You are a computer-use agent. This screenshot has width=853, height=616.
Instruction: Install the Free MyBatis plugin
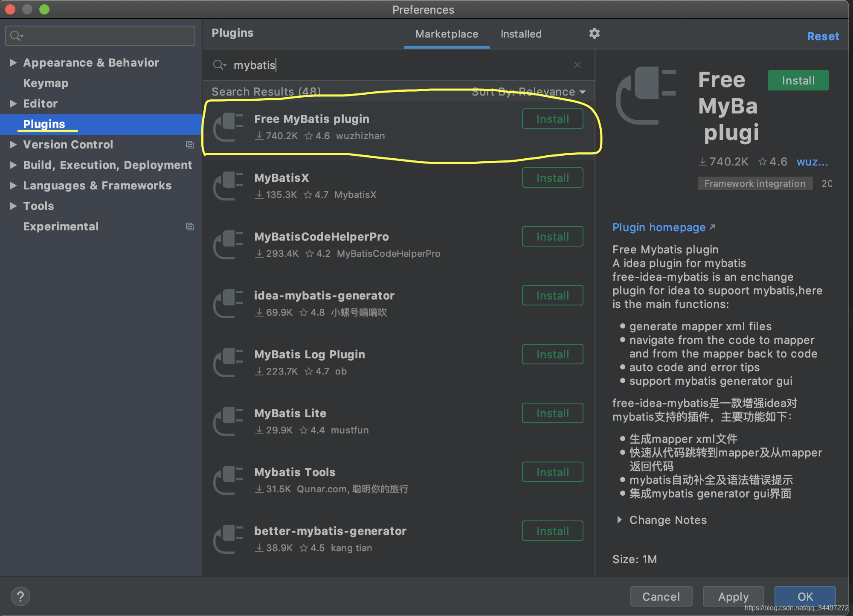(552, 119)
